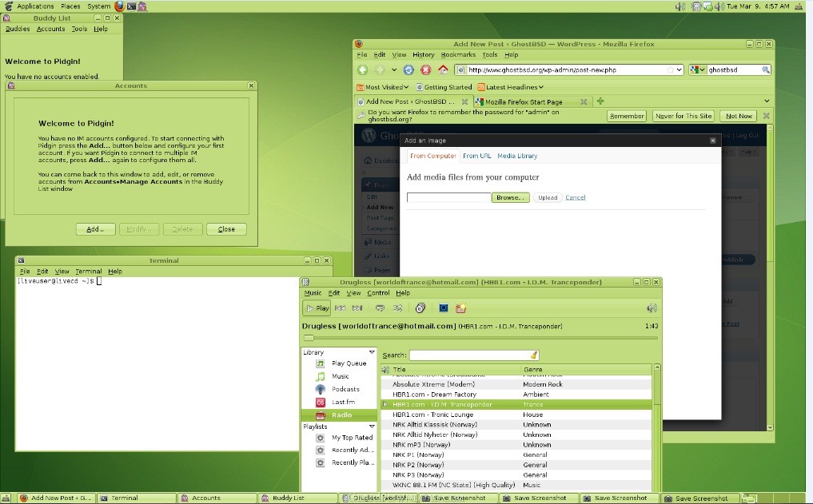Screen dimensions: 813x504
Task: Open list all tabs dropdown in Firefox
Action: 767,101
